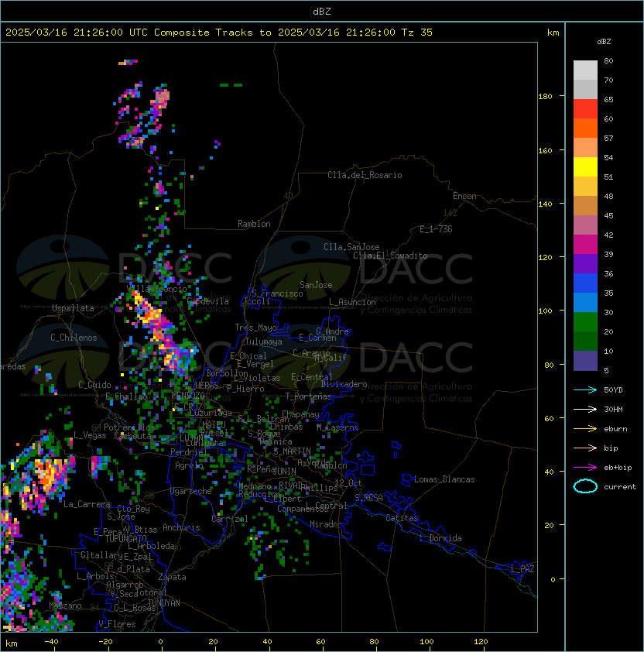Viewport: 644px width, 652px height.
Task: Pick the red 60–65 dBZ swatch
Action: (585, 109)
